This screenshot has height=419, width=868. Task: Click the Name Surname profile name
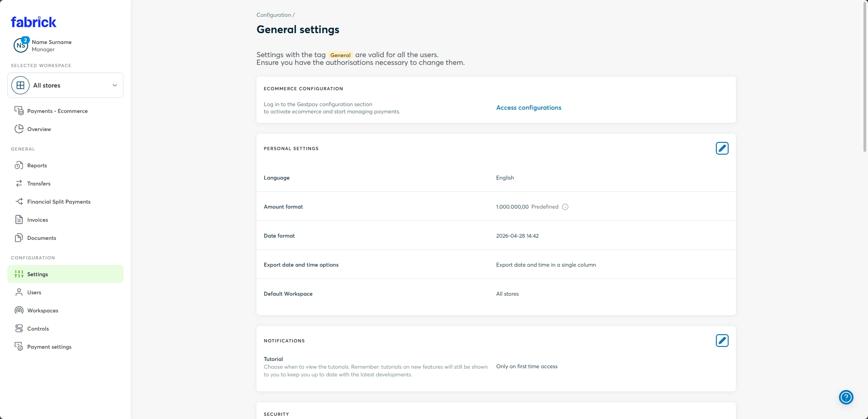pos(52,42)
